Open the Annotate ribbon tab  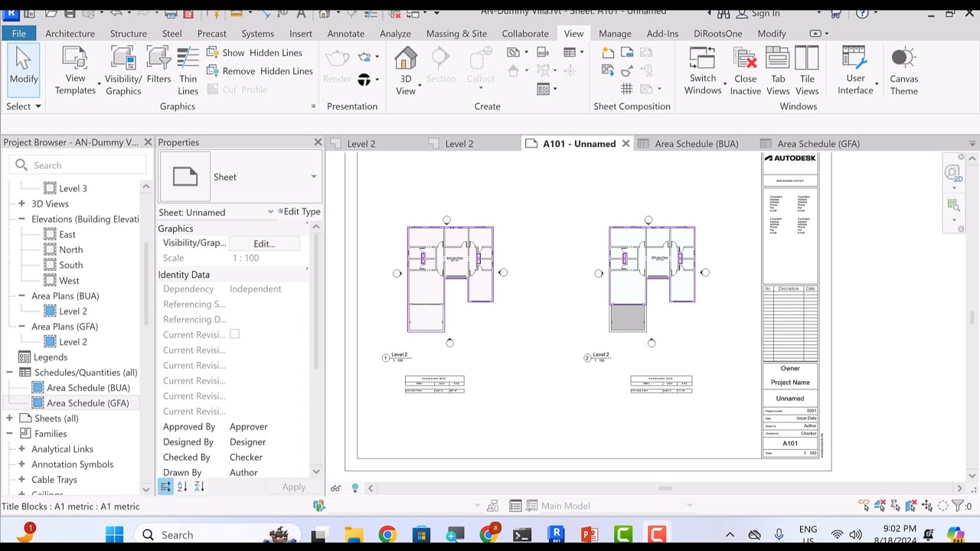(x=346, y=34)
